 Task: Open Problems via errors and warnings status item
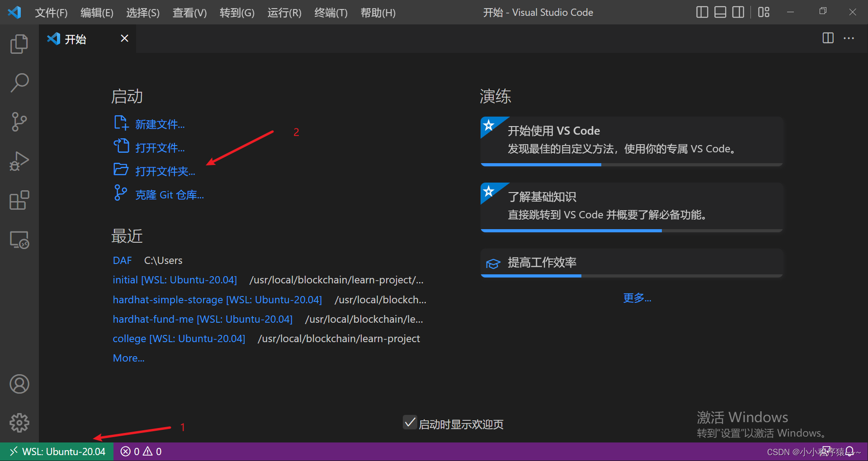point(141,452)
